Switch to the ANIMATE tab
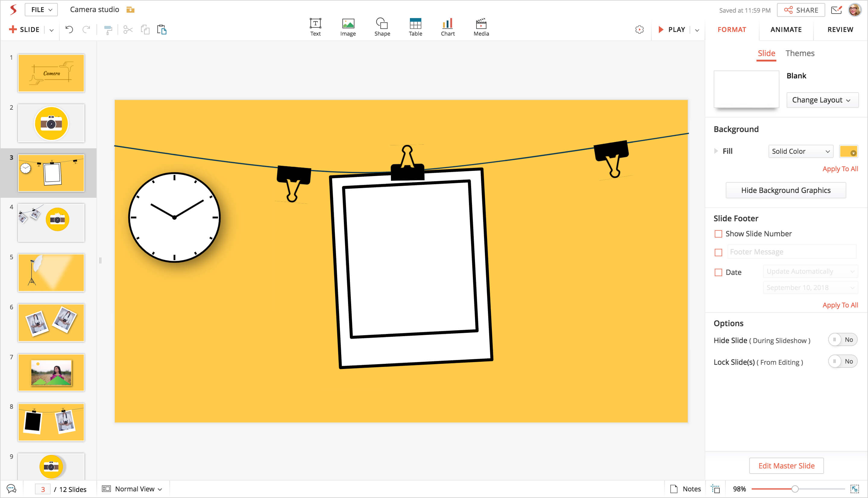Viewport: 868px width, 498px height. (x=786, y=30)
